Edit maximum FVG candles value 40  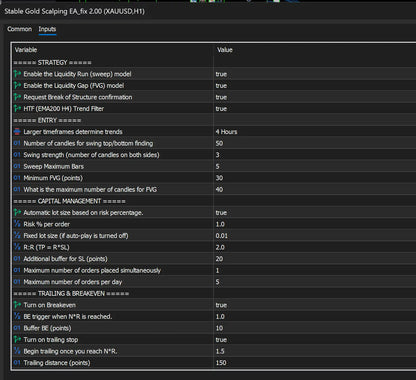pos(219,189)
